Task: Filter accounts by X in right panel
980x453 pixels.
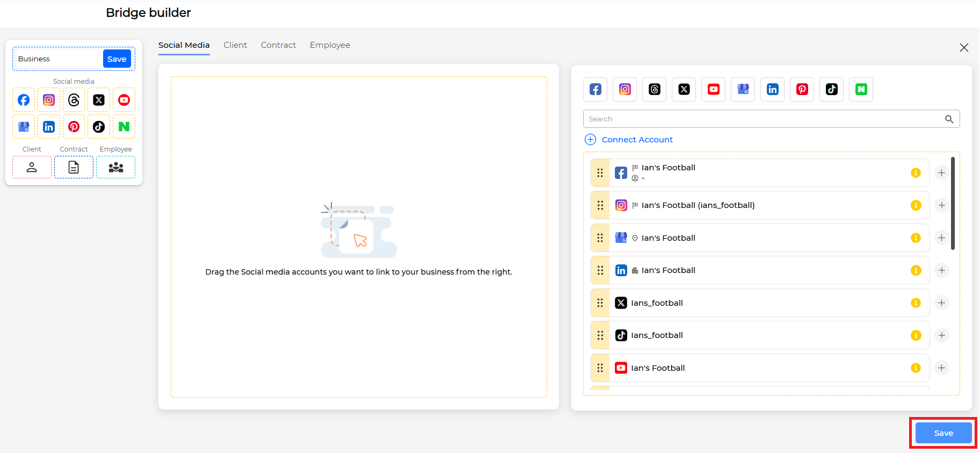Action: point(684,89)
